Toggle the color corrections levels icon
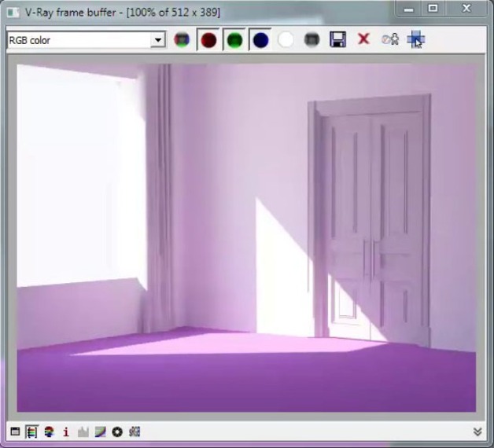494x448 pixels. tap(31, 431)
